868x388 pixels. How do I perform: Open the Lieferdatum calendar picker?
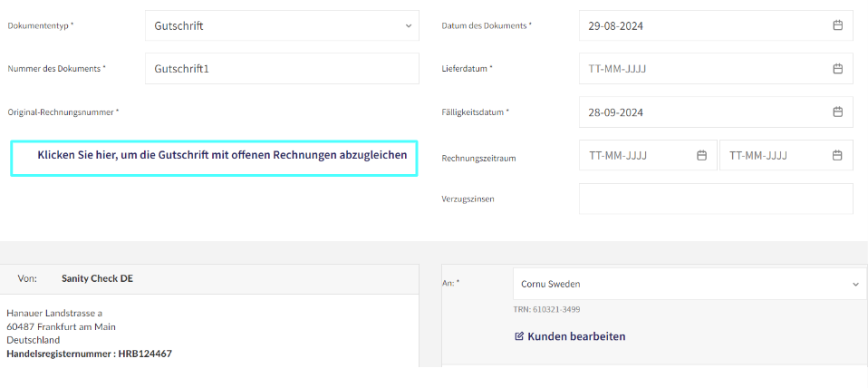(x=837, y=69)
